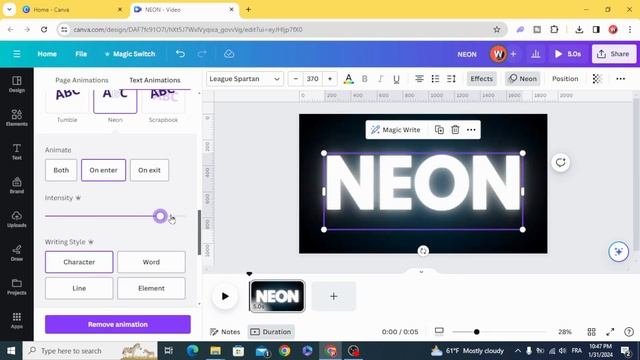The width and height of the screenshot is (640, 360).
Task: Play the 5.0s preview
Action: coord(568,54)
